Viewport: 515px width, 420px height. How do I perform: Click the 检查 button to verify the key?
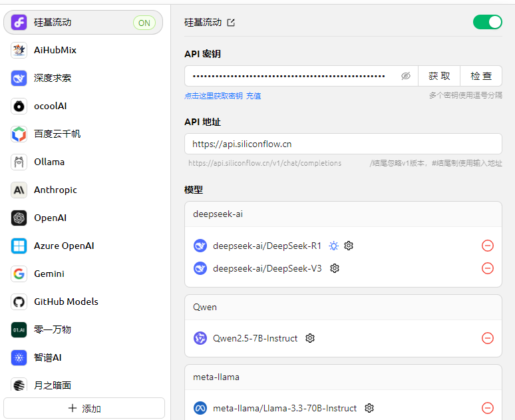[x=481, y=76]
